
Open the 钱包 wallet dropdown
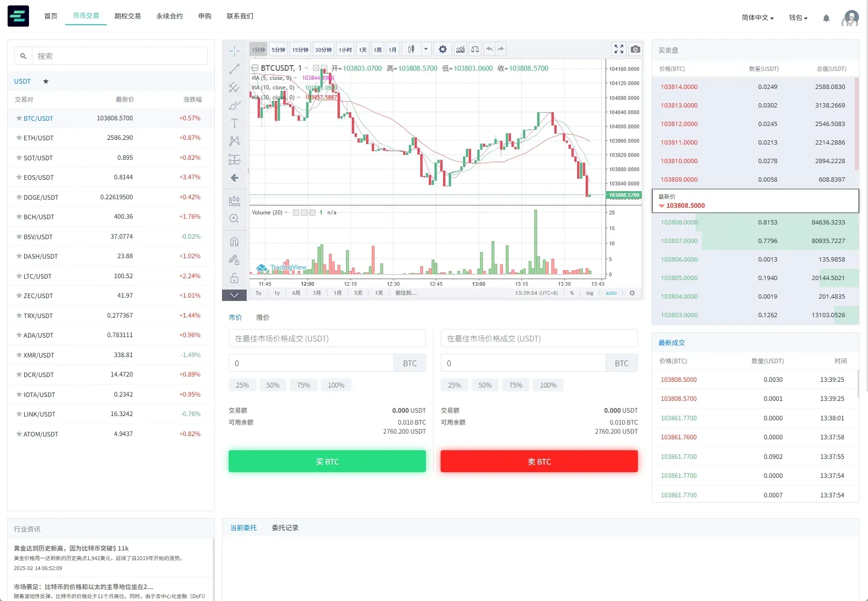pyautogui.click(x=798, y=18)
